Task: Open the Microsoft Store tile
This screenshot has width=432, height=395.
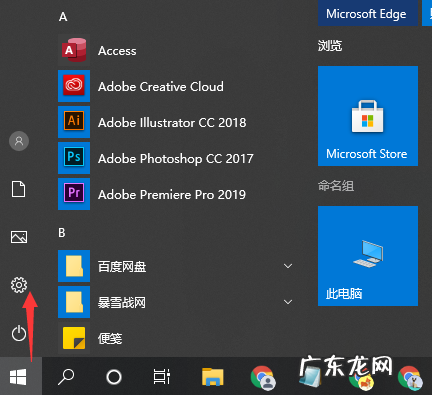Action: [368, 116]
